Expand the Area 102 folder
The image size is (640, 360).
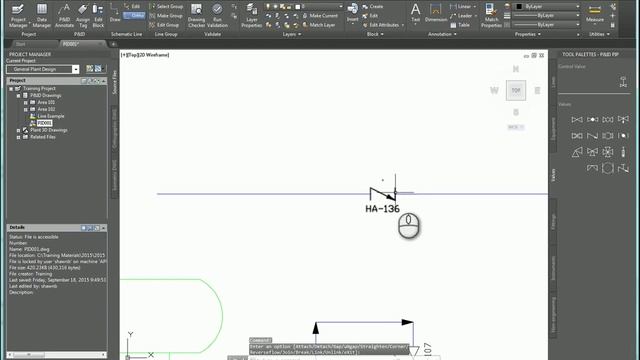25,109
